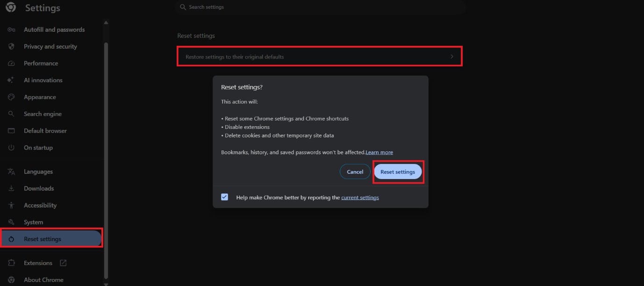Click the power icon for On startup
The width and height of the screenshot is (644, 286).
pyautogui.click(x=12, y=147)
